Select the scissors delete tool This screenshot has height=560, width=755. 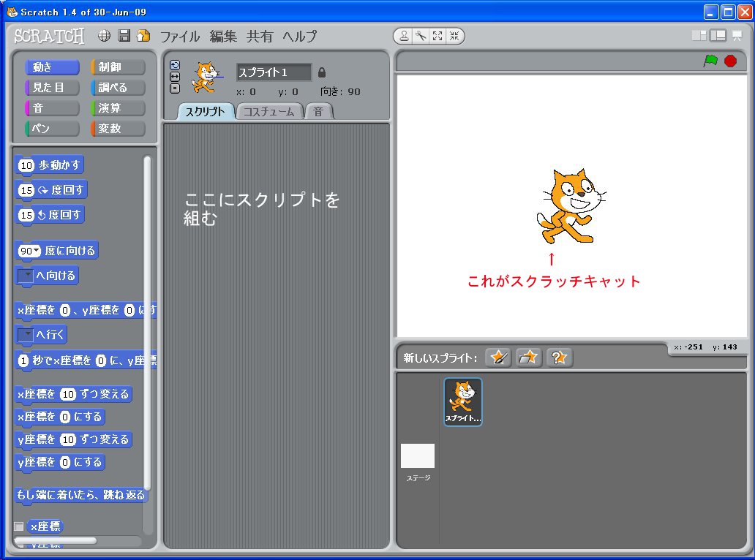coord(421,35)
